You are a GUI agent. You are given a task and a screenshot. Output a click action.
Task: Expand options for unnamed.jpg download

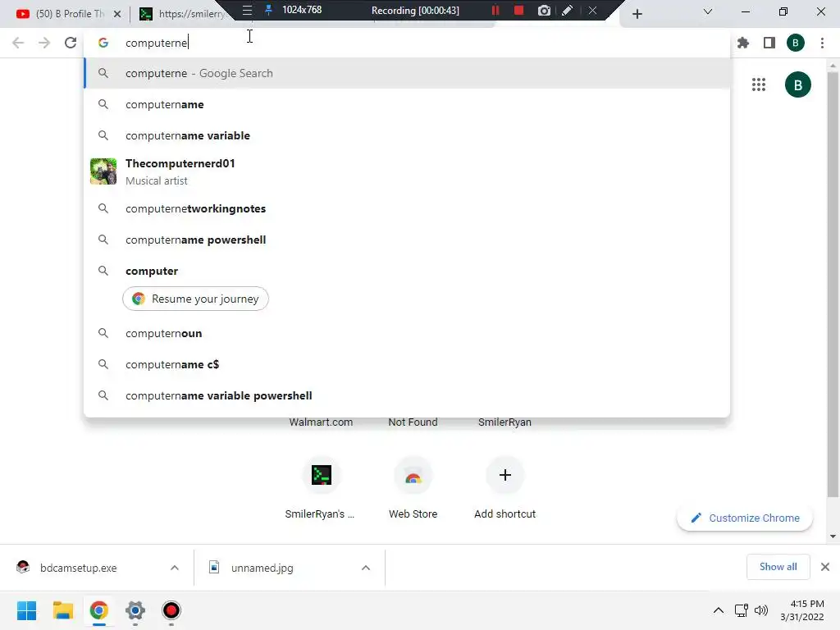(366, 568)
